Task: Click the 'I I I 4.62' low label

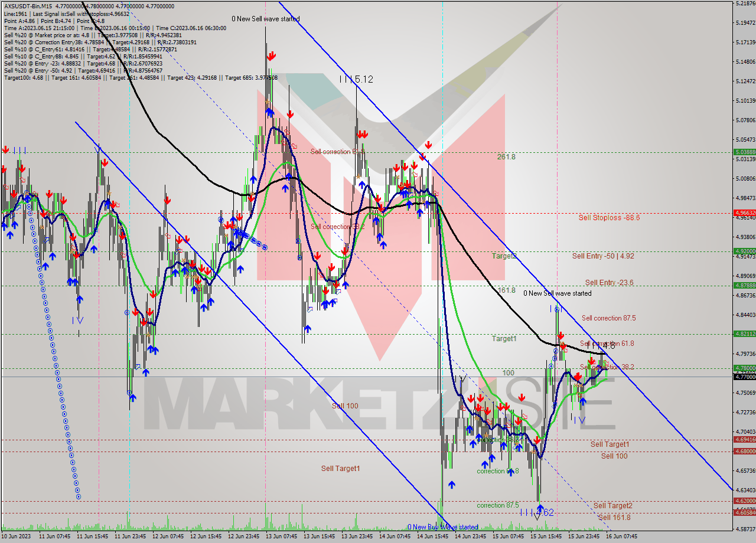Action: (x=537, y=512)
